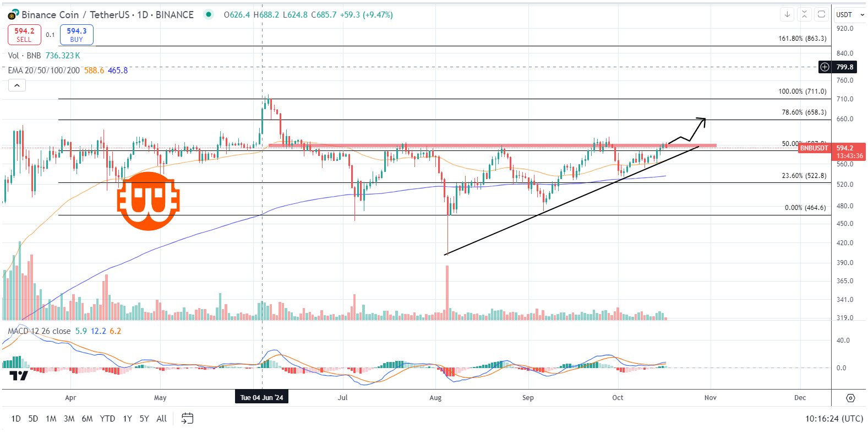Open the USDT currency dropdown
This screenshot has width=868, height=432.
coord(849,15)
